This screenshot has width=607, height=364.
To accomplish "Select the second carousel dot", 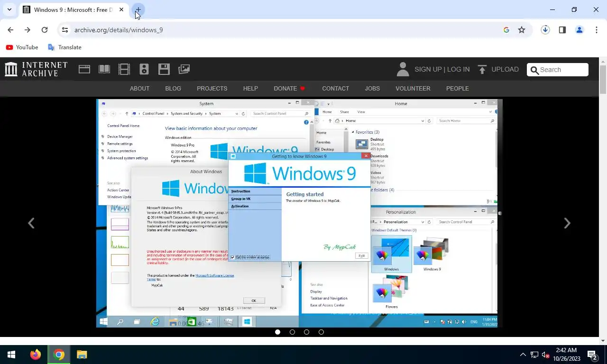I will coord(292,332).
